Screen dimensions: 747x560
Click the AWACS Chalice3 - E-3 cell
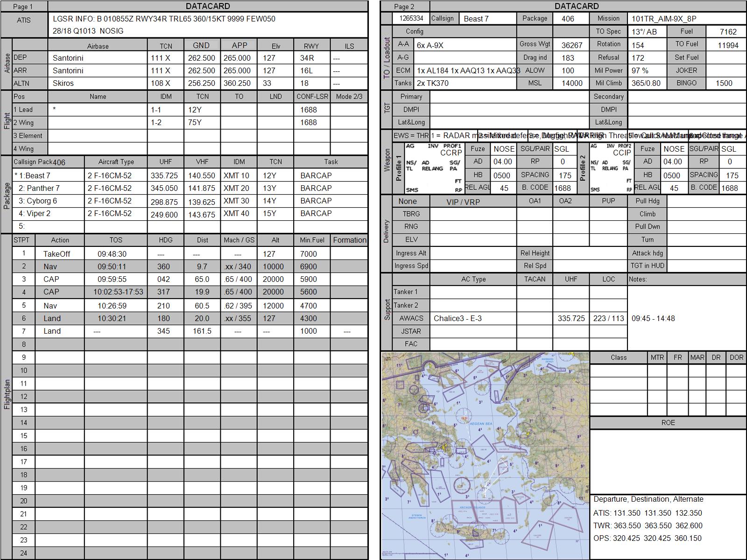[472, 318]
